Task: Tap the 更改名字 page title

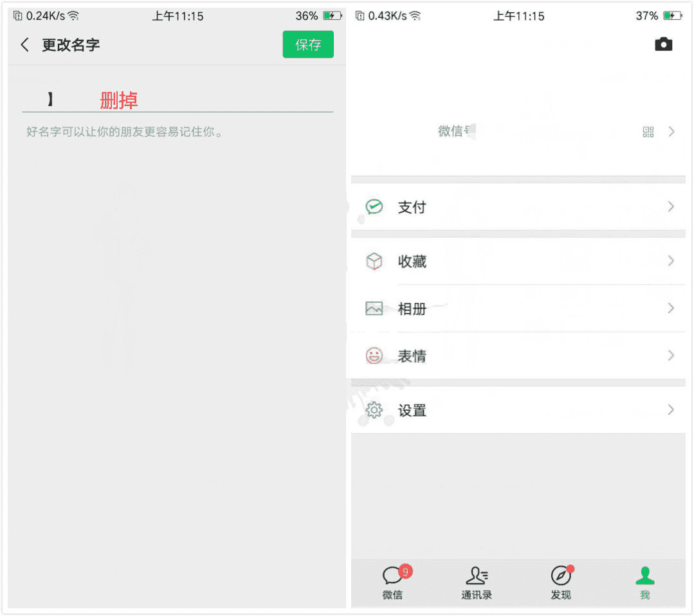Action: tap(71, 45)
